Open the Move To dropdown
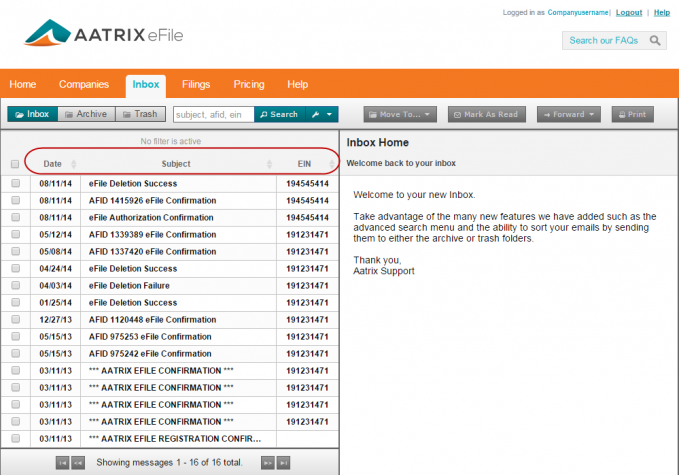 pyautogui.click(x=399, y=114)
